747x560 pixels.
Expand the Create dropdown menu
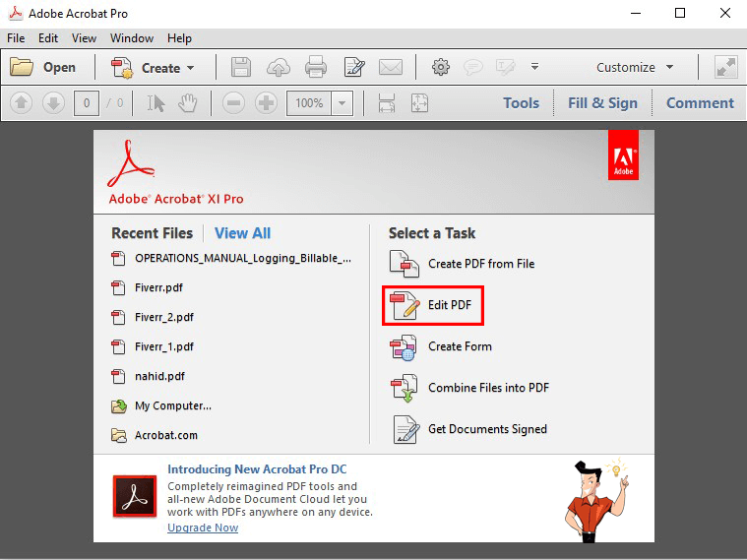154,68
